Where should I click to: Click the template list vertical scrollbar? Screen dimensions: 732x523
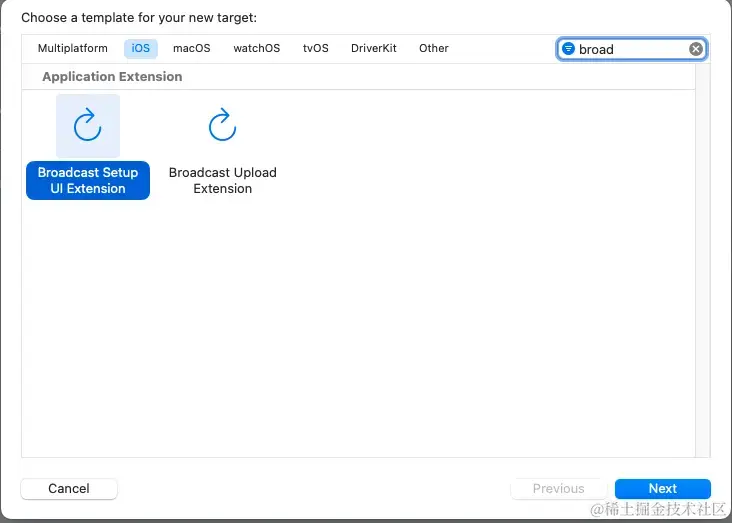[x=703, y=261]
